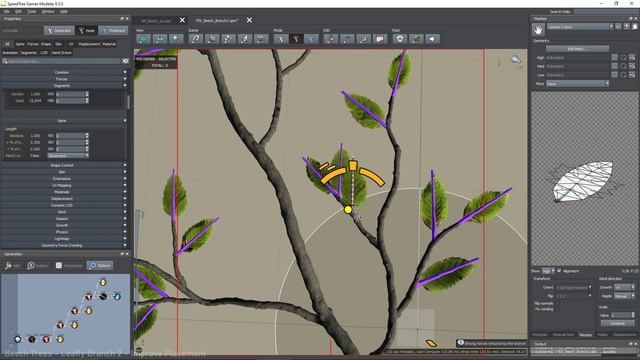Filter properties by Hand Drawn tab
640x360 pixels.
click(x=61, y=53)
